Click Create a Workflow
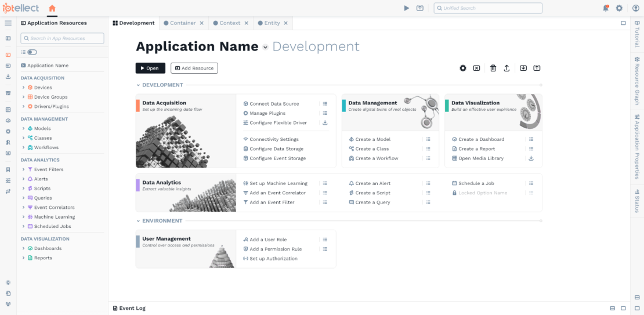 [377, 158]
